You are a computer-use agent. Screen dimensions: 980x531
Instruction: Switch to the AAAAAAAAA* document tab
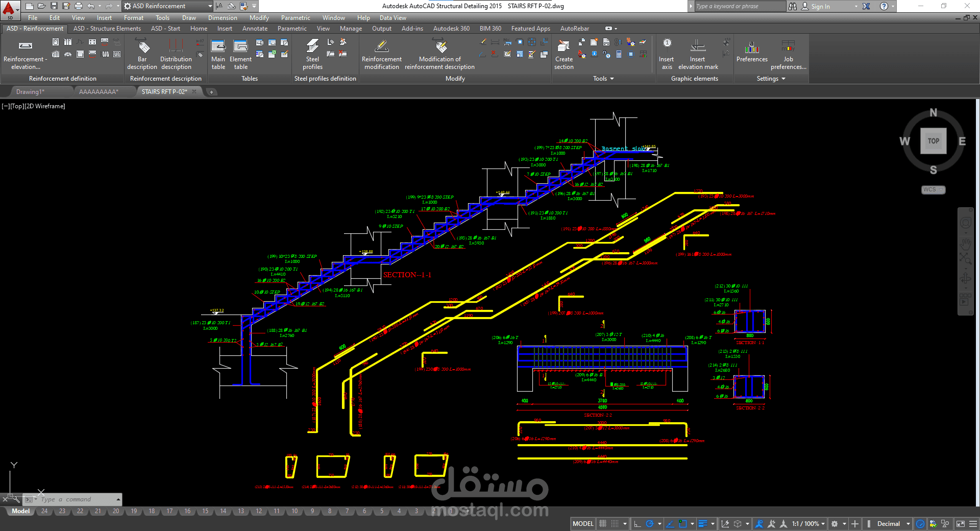point(99,92)
